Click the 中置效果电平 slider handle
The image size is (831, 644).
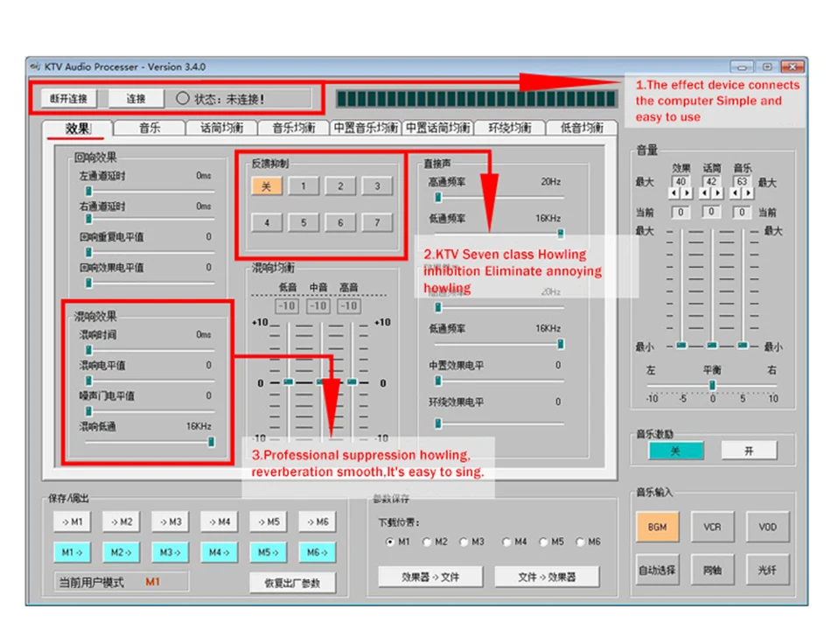click(438, 381)
